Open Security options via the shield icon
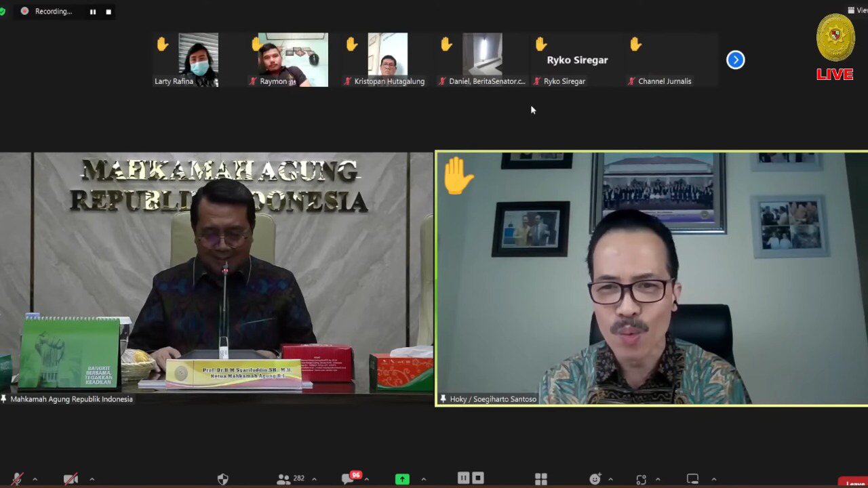The image size is (868, 488). [x=222, y=478]
